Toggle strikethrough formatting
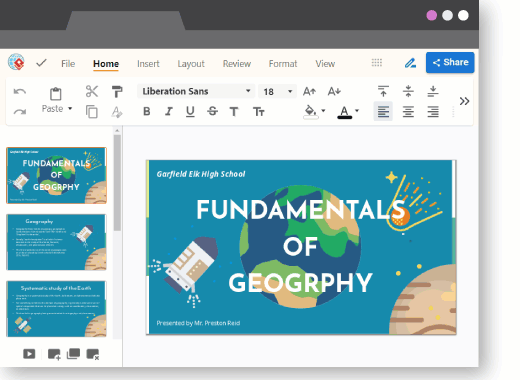Viewport: 520px width, 380px height. [x=212, y=111]
